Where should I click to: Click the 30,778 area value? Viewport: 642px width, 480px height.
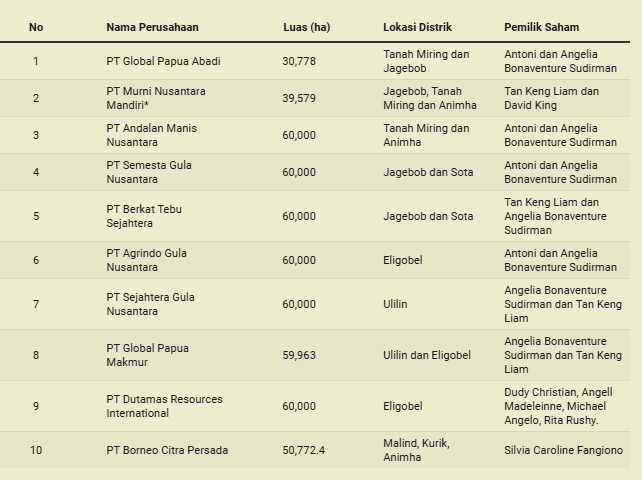click(299, 61)
